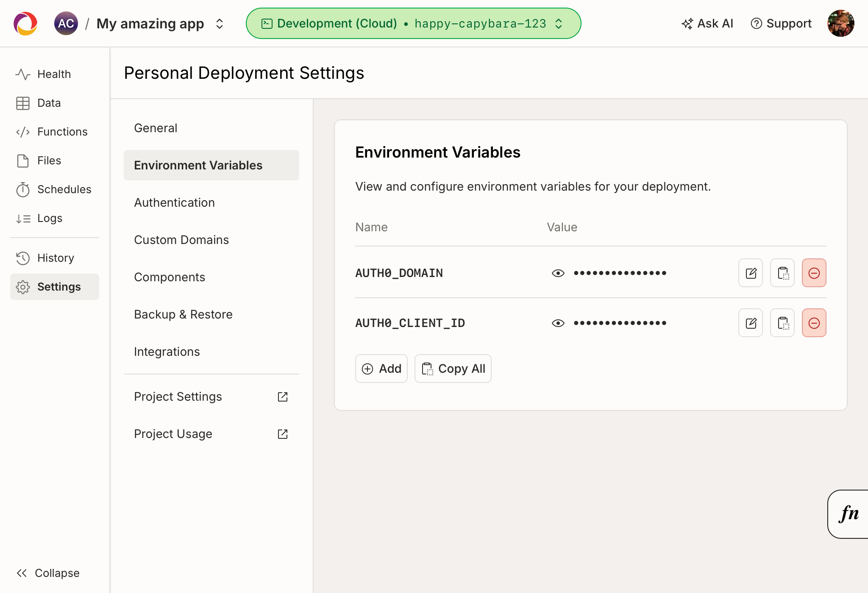
Task: Reveal the AUTH0_CLIENT_ID value
Action: (x=558, y=323)
